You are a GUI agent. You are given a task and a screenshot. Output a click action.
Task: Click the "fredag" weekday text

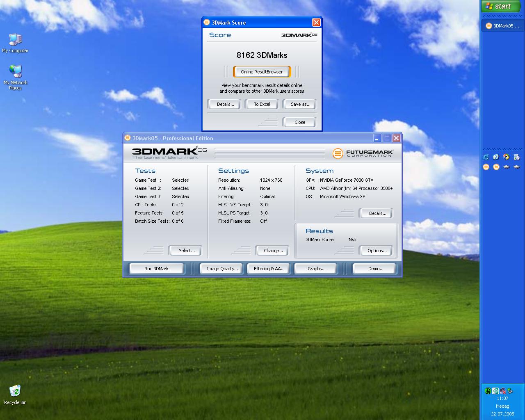point(502,406)
